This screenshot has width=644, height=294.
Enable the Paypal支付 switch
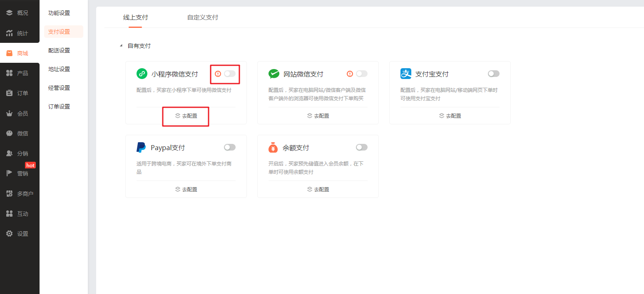coord(230,147)
